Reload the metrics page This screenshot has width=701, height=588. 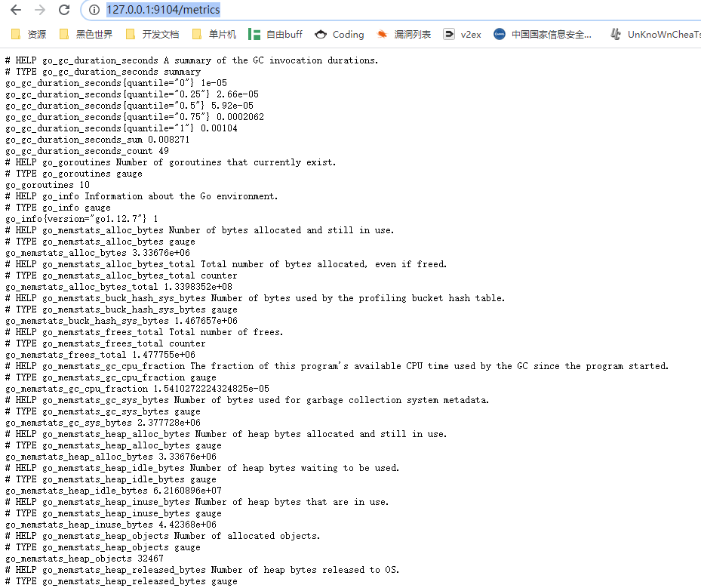pos(64,10)
